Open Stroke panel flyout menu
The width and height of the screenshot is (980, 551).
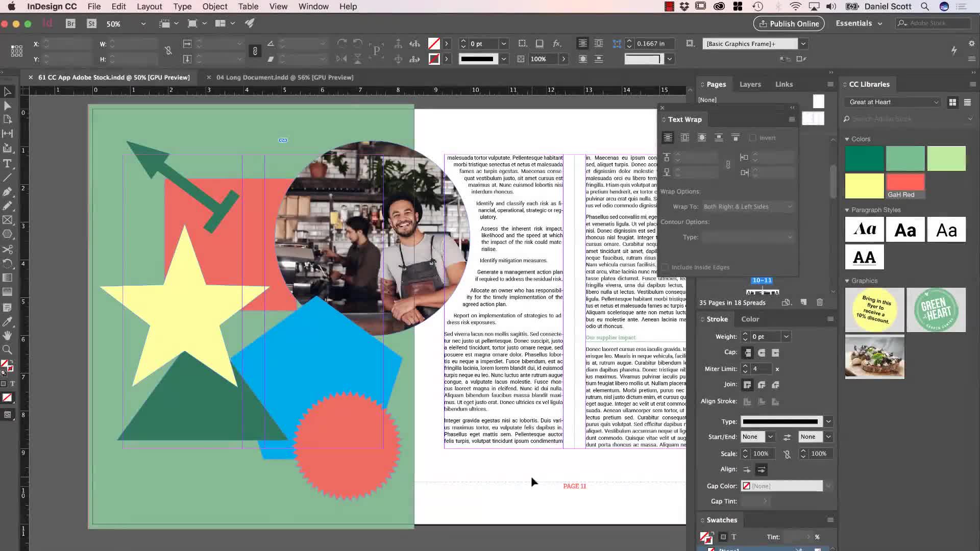[830, 319]
